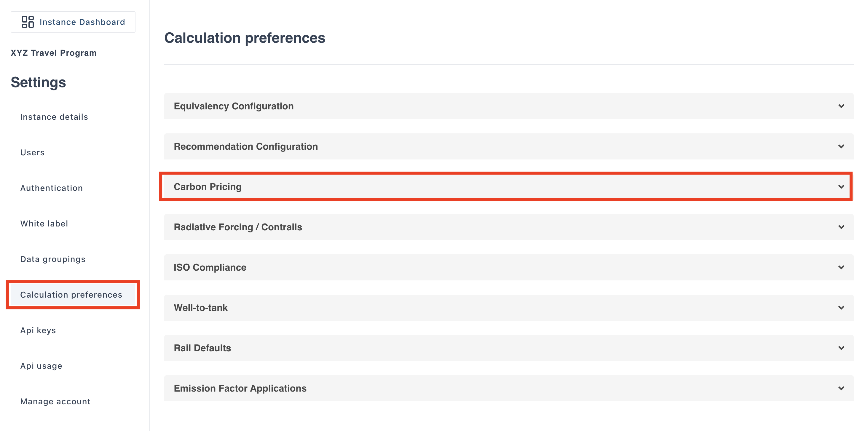The image size is (868, 431).
Task: Click the Carbon Pricing chevron arrow
Action: point(841,187)
